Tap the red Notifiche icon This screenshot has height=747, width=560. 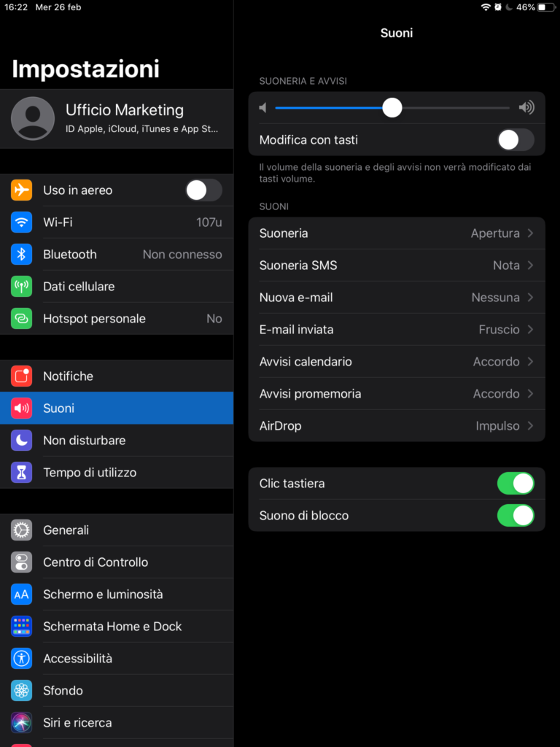pyautogui.click(x=22, y=376)
